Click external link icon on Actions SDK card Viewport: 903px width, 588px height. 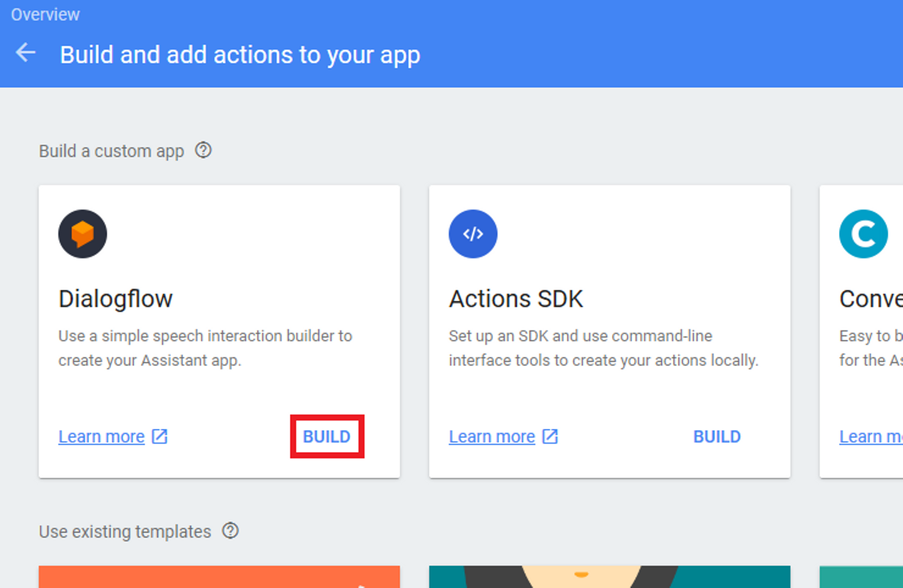point(550,436)
